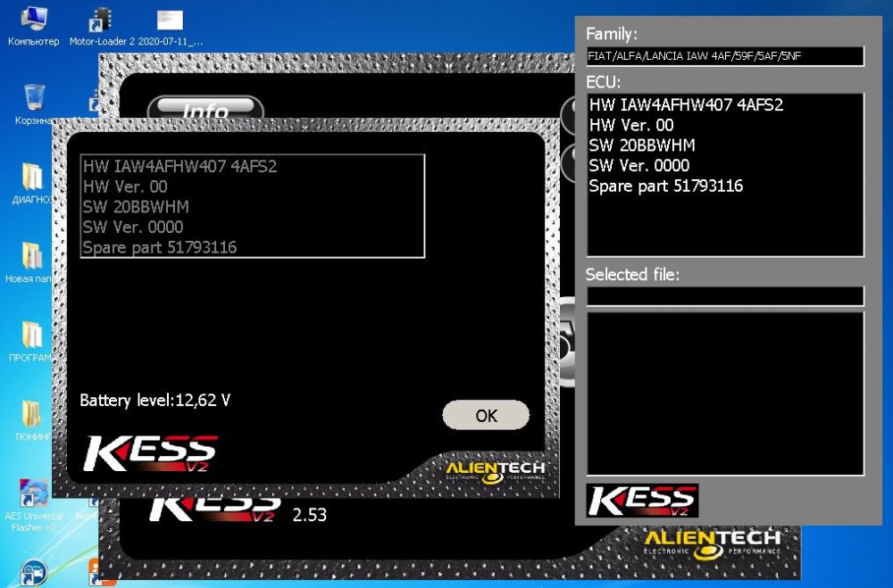Click the KESS V2 logo in side panel
The image size is (893, 588).
[642, 501]
